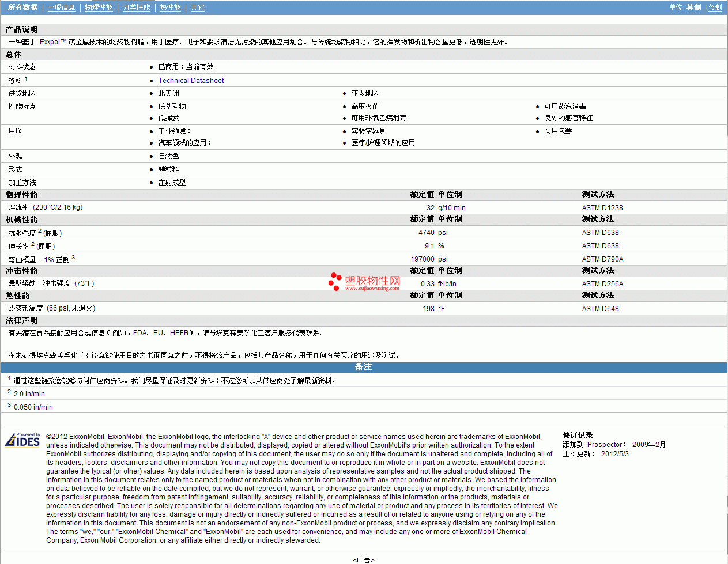Select the 材料状态 row label
This screenshot has height=564, width=728.
click(22, 67)
